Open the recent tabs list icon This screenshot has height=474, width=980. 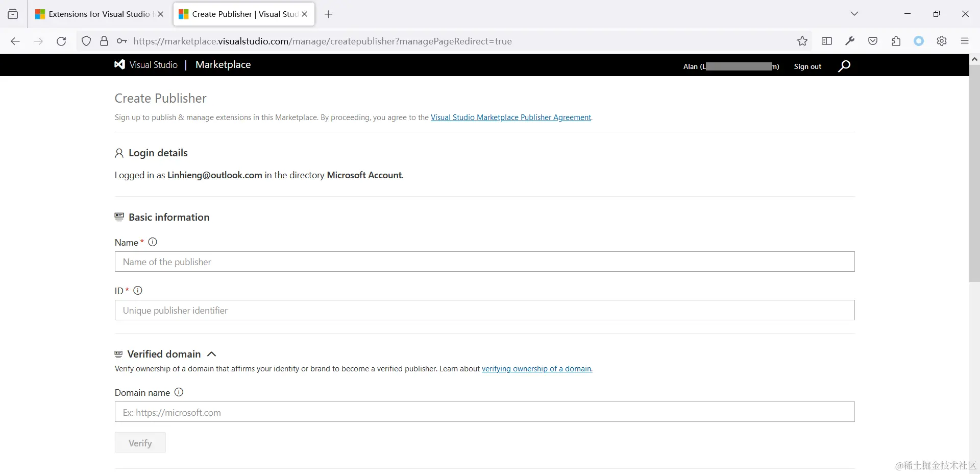click(x=13, y=14)
